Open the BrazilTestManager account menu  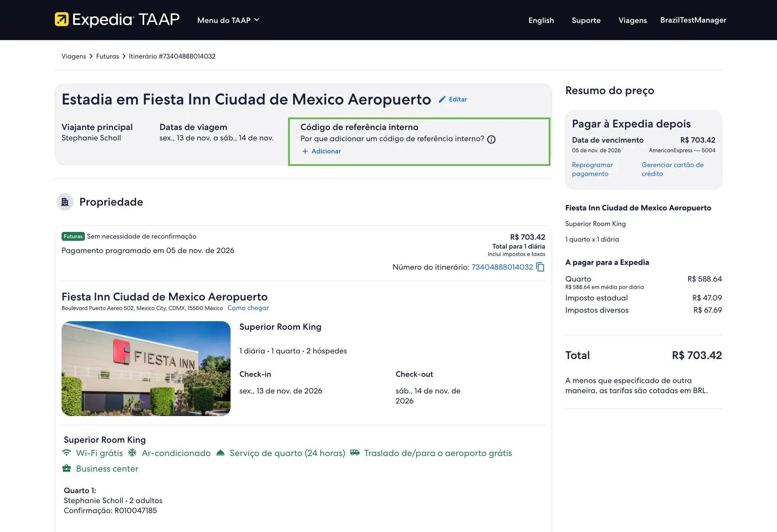coord(693,20)
